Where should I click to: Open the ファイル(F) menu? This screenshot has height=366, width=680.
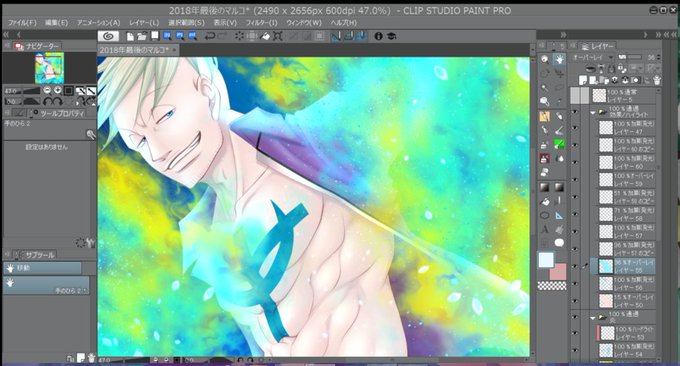point(22,23)
